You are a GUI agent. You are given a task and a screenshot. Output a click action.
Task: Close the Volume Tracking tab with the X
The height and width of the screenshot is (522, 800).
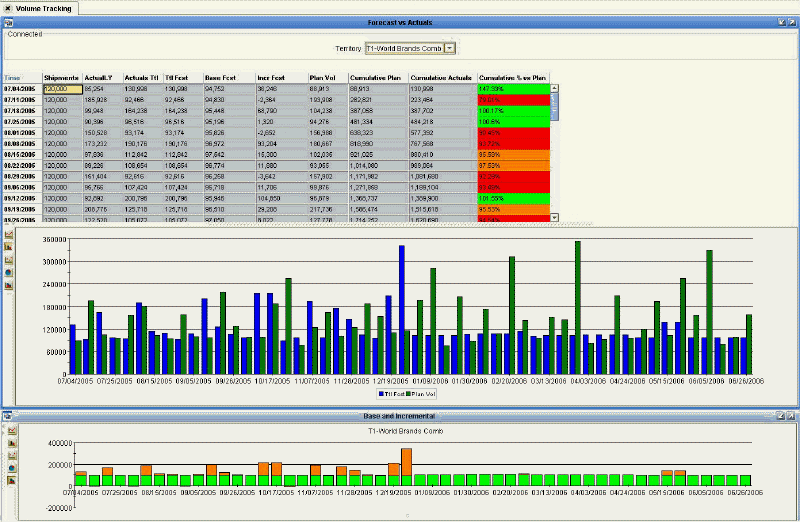pos(7,8)
